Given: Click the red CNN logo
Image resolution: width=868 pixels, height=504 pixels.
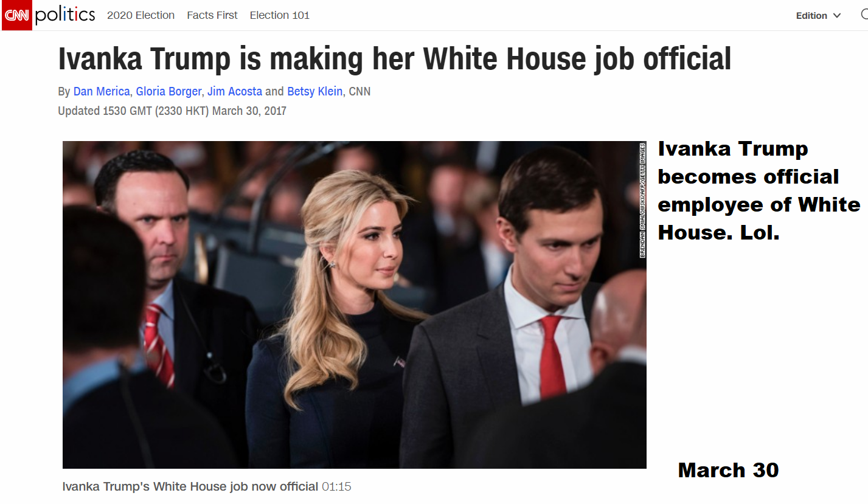Looking at the screenshot, I should [x=16, y=15].
